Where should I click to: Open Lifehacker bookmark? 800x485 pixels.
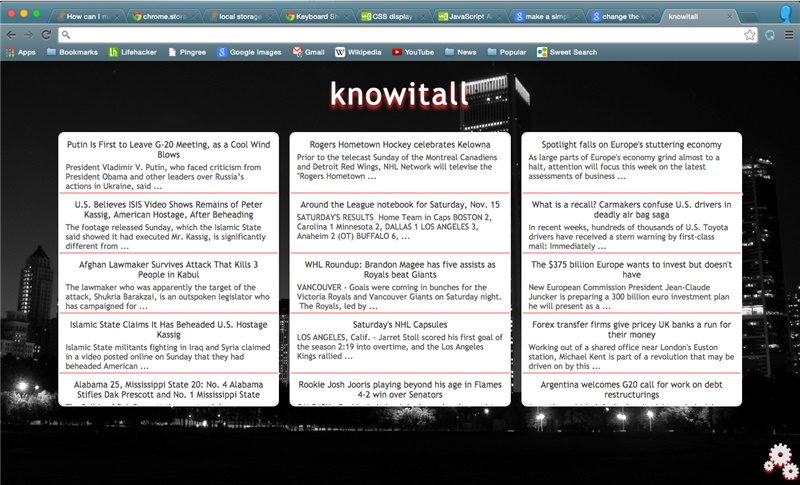pyautogui.click(x=133, y=52)
